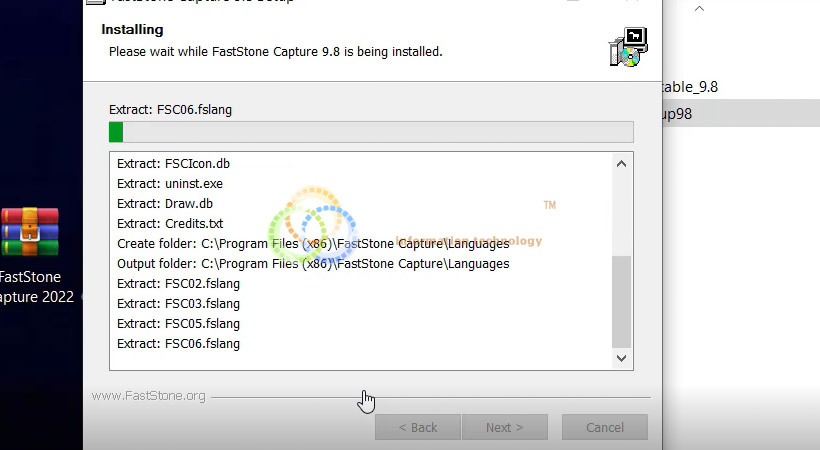This screenshot has width=820, height=450.
Task: Open the www.FastStone.org link
Action: 149,396
